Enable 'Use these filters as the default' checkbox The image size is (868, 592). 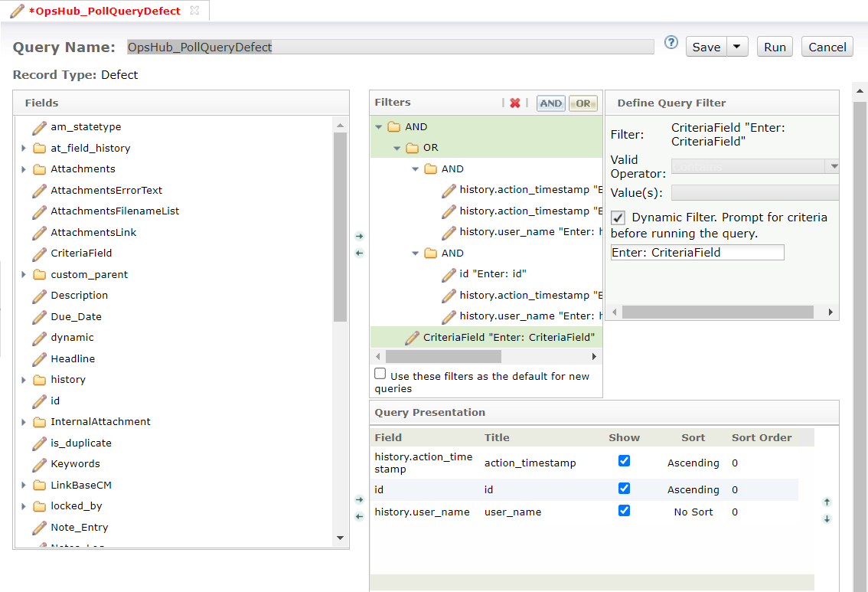click(x=380, y=374)
